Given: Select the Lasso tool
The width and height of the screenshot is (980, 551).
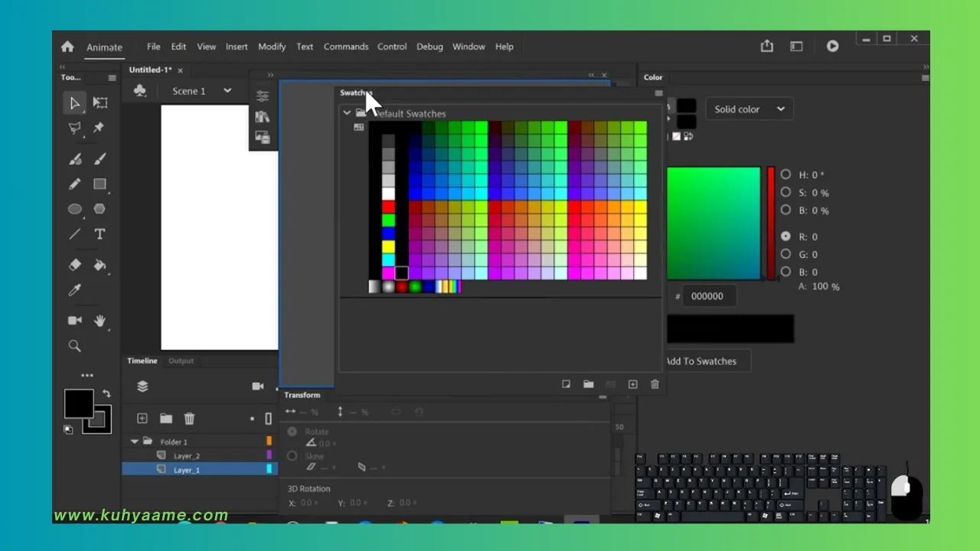Looking at the screenshot, I should pos(74,129).
